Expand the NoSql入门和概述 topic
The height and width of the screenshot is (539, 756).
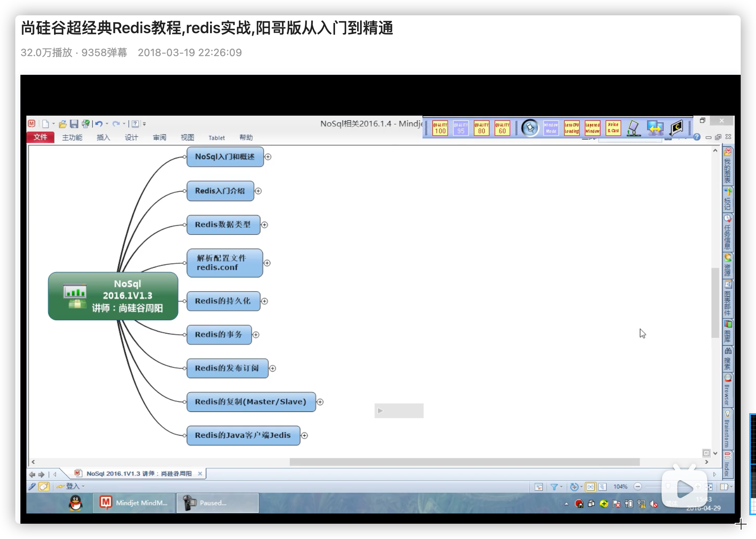pyautogui.click(x=268, y=157)
